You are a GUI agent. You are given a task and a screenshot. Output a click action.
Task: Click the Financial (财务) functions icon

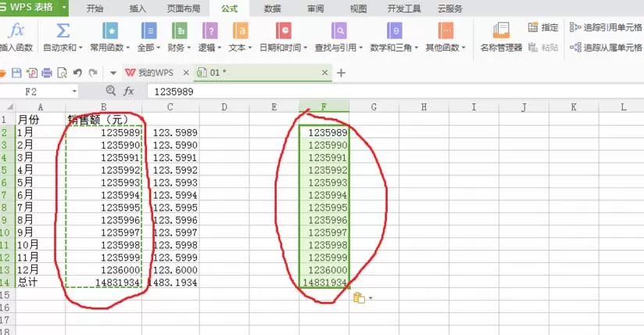(180, 31)
